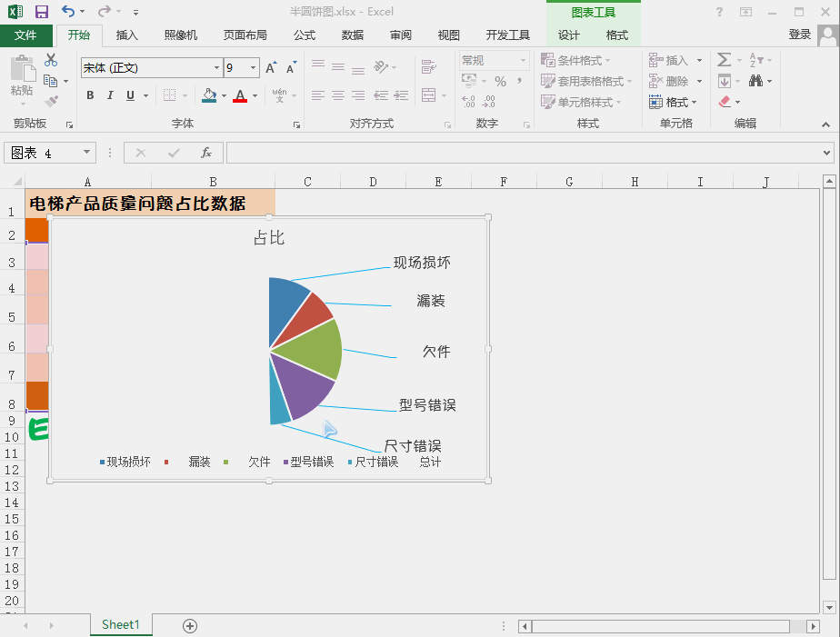Viewport: 840px width, 637px height.
Task: Open the font size dropdown
Action: 253,68
